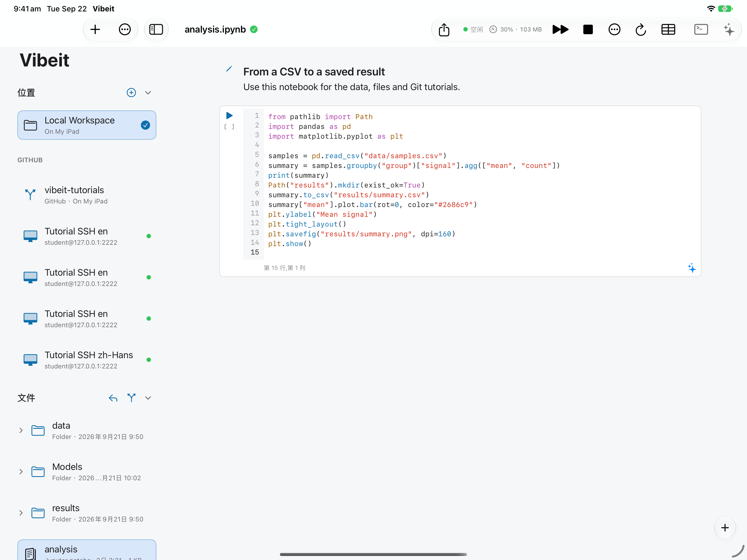Open the notebook more-options ellipsis menu
Viewport: 747px width, 560px height.
coord(614,29)
